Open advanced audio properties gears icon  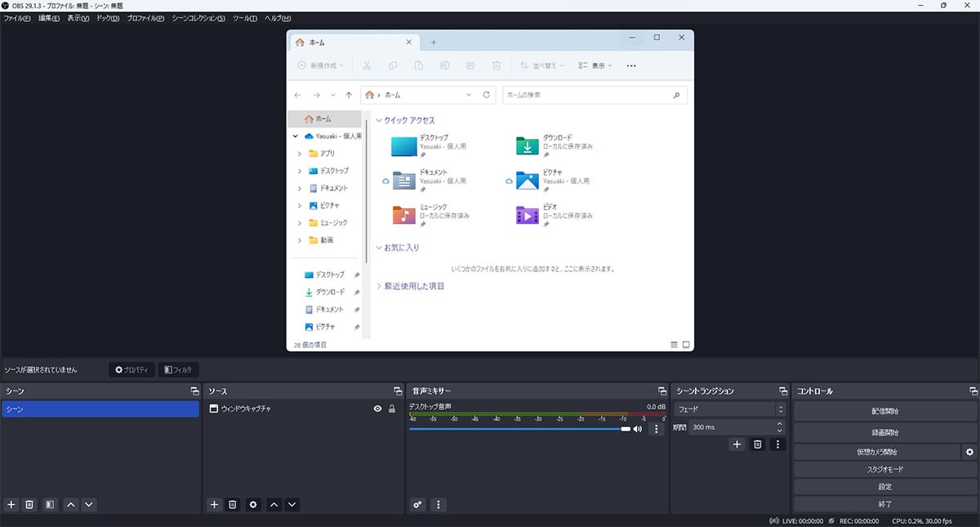(x=418, y=505)
